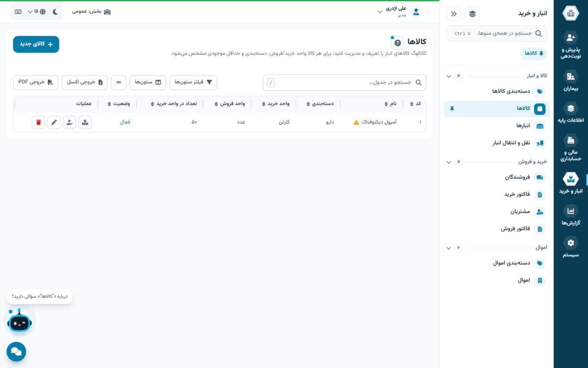Open the keyboard shortcuts icon in top bar

pos(18,11)
